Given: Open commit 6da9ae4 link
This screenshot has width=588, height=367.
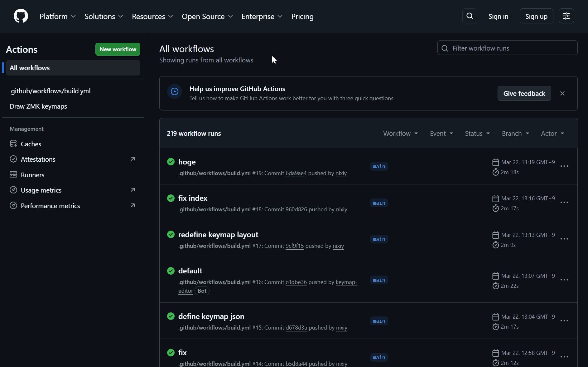Looking at the screenshot, I should (296, 173).
